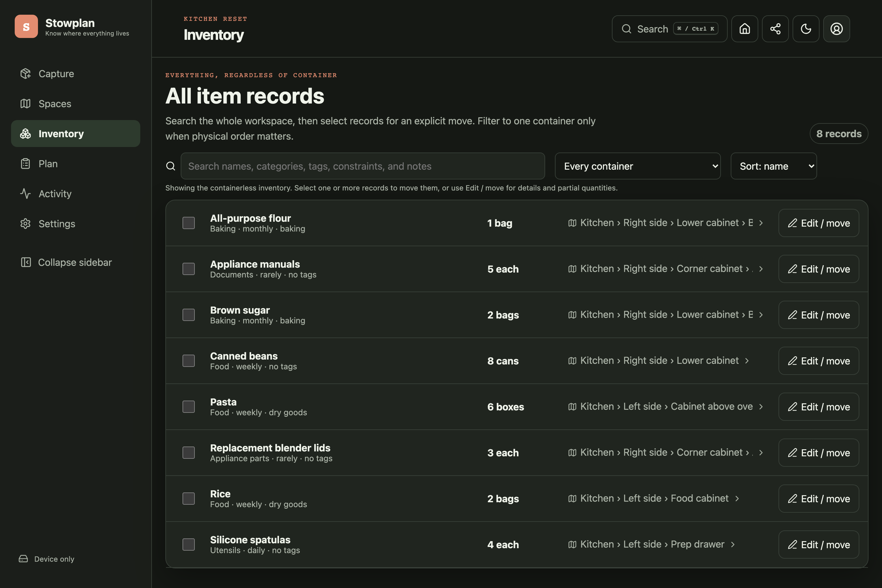Image resolution: width=882 pixels, height=588 pixels.
Task: Click Edit / move for Pasta
Action: point(819,406)
